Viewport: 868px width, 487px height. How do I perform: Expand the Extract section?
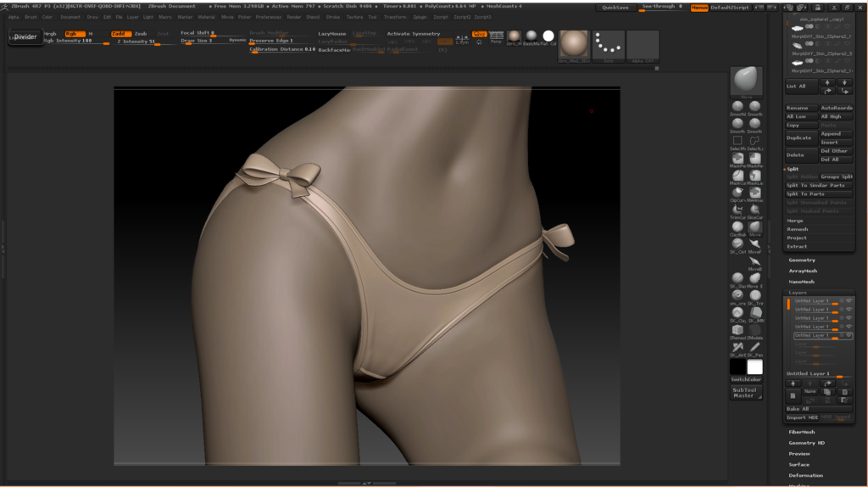tap(797, 247)
